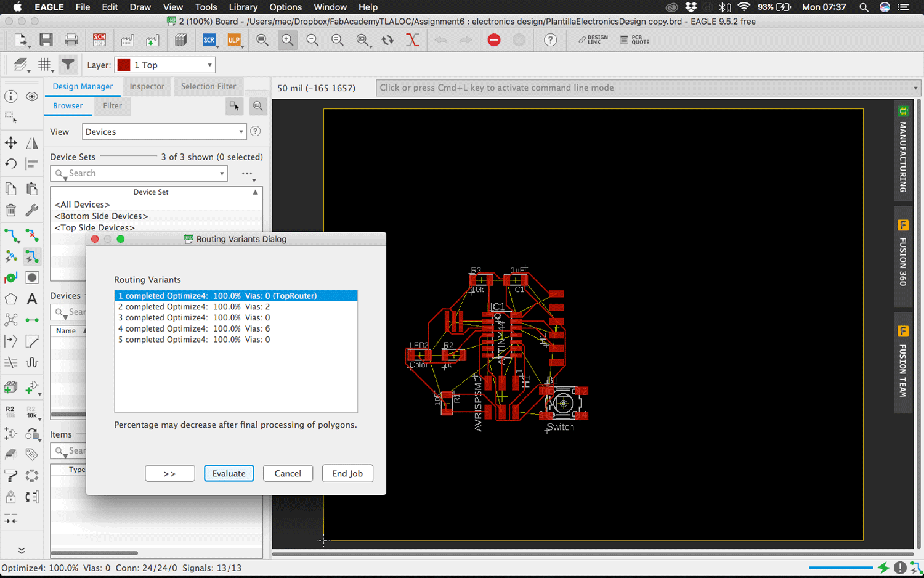The image size is (924, 578).
Task: Toggle select-in-editor mode in Design Manager
Action: (x=235, y=106)
